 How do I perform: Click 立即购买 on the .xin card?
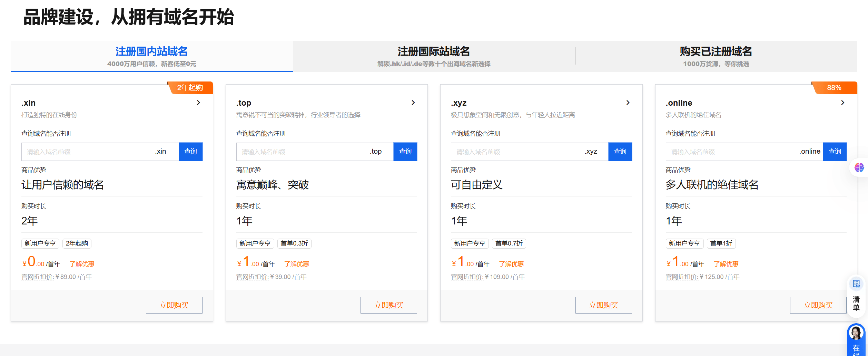174,305
